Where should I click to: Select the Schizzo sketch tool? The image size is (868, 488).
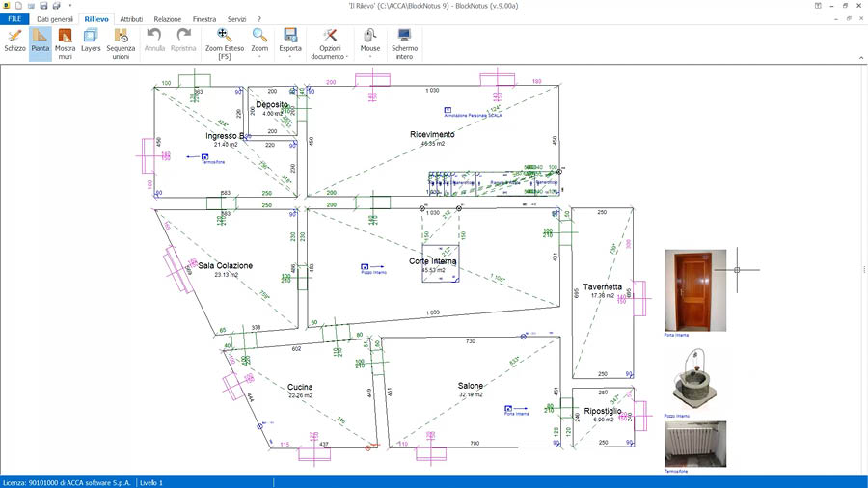[x=14, y=43]
